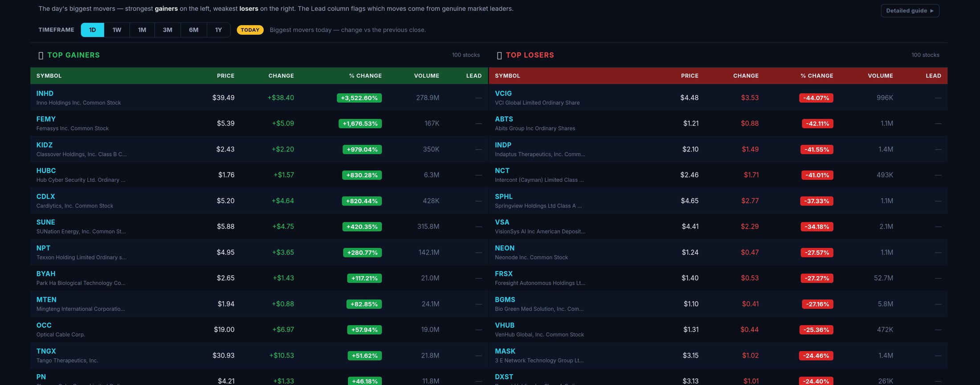Viewport: 980px width, 385px height.
Task: Switch to the 1W timeframe
Action: tap(117, 30)
